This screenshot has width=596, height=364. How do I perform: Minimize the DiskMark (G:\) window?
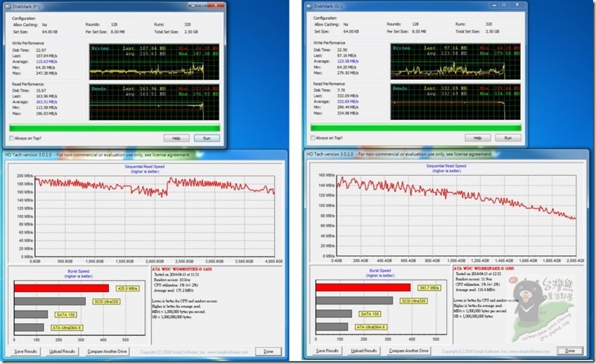point(494,5)
